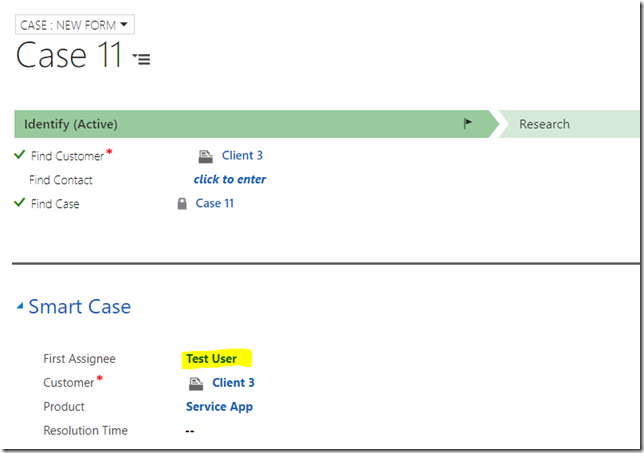Click the account icon next to Find Customer
Viewport: 644px width, 453px height.
(x=205, y=156)
